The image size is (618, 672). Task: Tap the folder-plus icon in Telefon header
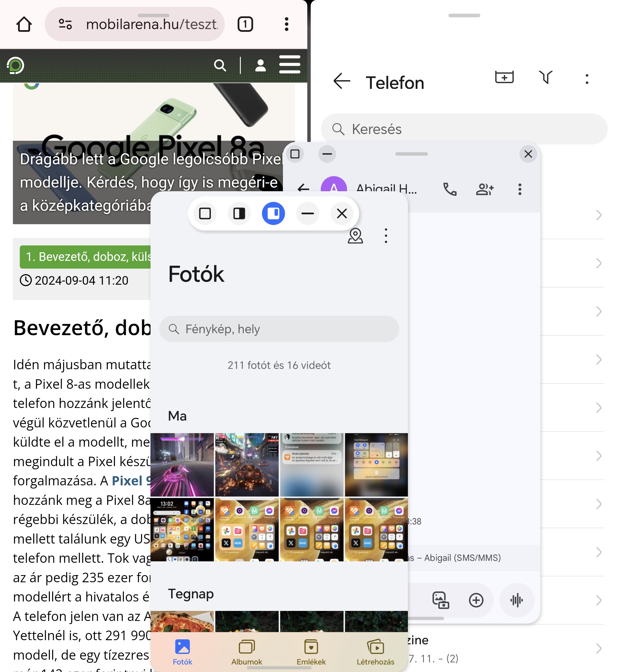pyautogui.click(x=504, y=78)
